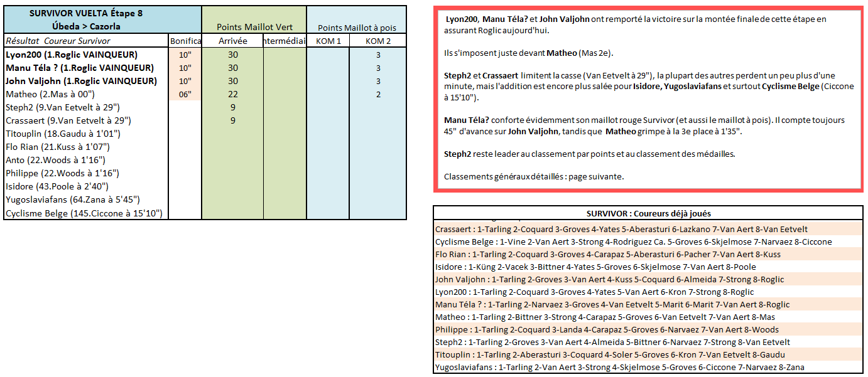Image resolution: width=868 pixels, height=377 pixels.
Task: Select the Coureurs déjà joués header
Action: [x=648, y=213]
